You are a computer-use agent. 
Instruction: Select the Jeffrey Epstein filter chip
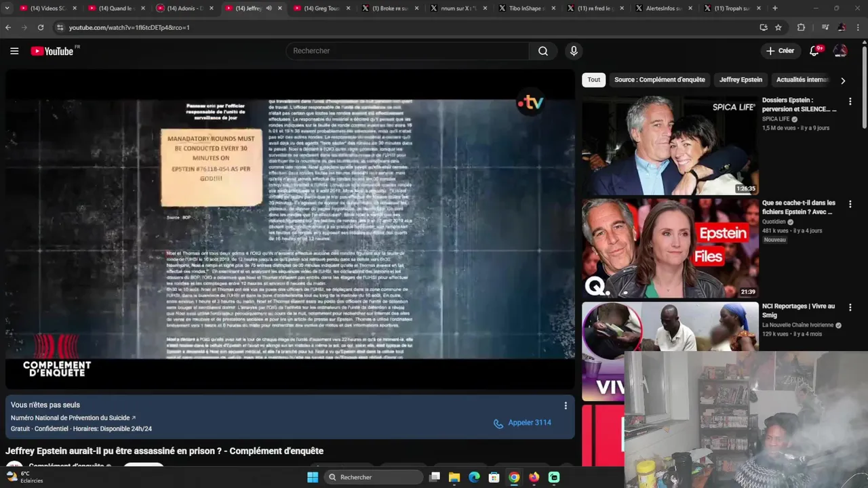click(741, 80)
